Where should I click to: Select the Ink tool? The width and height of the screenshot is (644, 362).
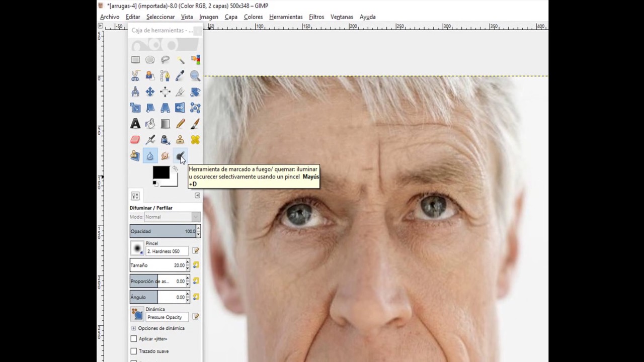pyautogui.click(x=165, y=140)
